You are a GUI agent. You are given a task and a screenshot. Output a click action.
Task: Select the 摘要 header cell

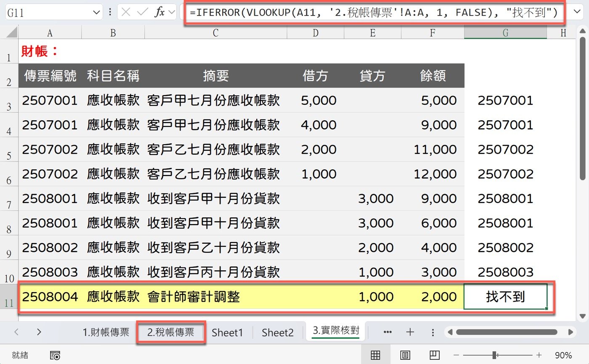[215, 76]
